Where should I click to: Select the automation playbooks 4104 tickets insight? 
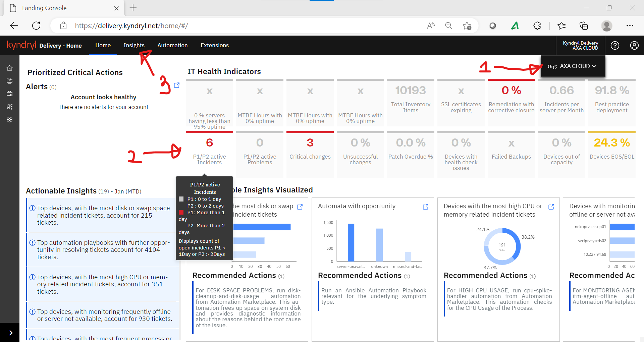pyautogui.click(x=102, y=250)
